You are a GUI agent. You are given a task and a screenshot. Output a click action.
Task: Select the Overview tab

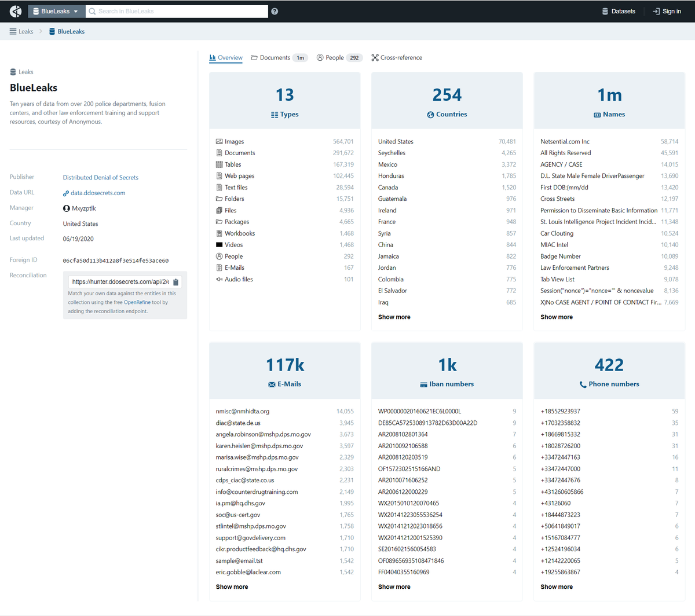click(x=226, y=57)
